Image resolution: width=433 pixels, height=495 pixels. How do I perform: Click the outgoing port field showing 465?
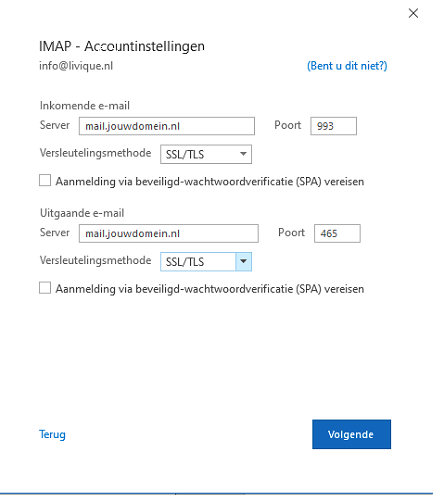point(337,233)
